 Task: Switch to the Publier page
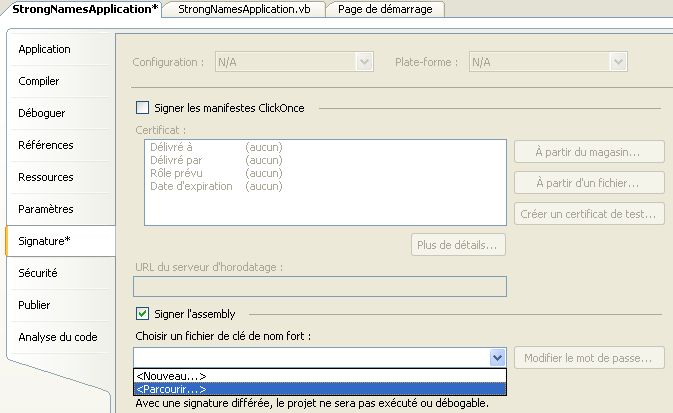coord(35,305)
